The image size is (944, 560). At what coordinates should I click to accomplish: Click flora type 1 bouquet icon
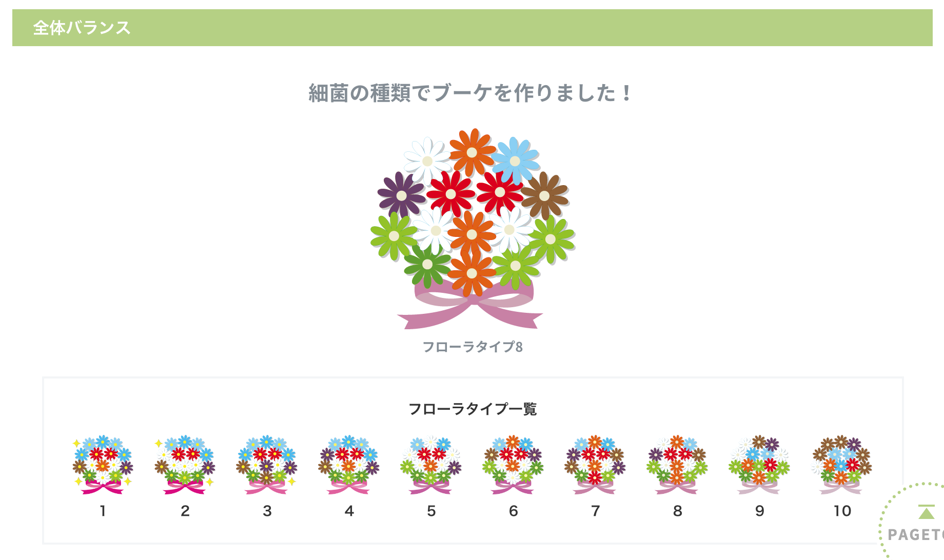[x=103, y=465]
